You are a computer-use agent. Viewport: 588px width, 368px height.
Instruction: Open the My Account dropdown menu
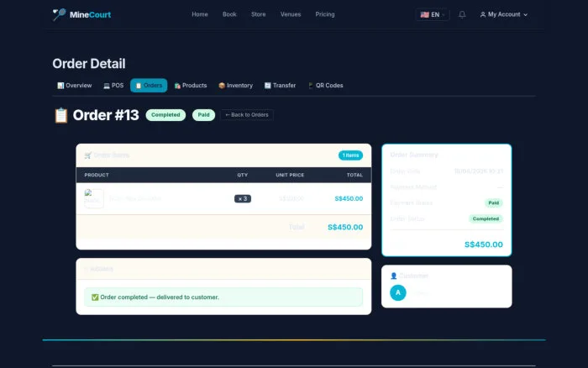click(x=504, y=14)
